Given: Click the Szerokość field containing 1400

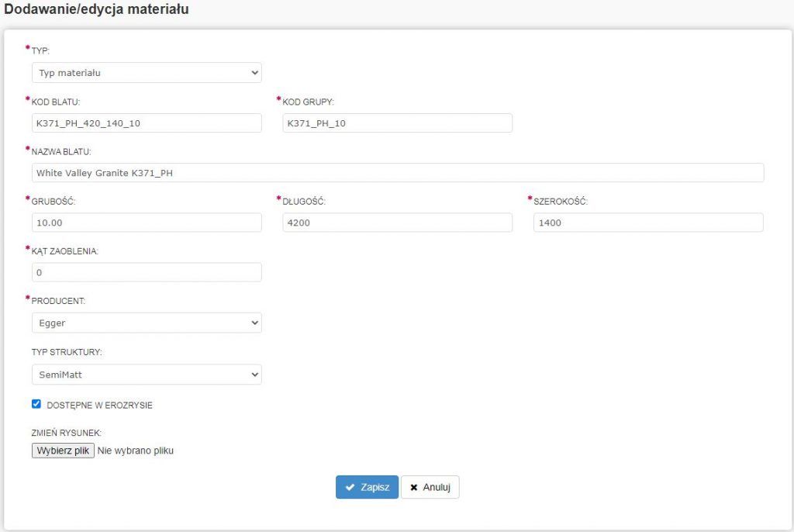Looking at the screenshot, I should click(x=648, y=223).
